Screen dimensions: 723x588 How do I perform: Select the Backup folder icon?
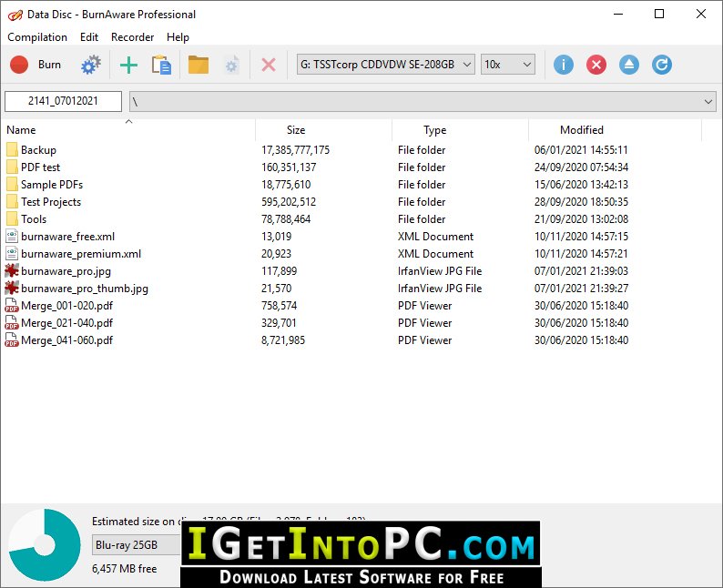click(12, 150)
